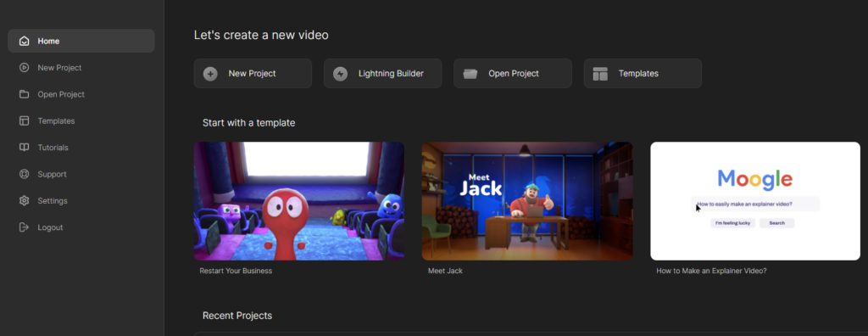868x336 pixels.
Task: Click the "Let's create a new video" heading
Action: click(261, 35)
